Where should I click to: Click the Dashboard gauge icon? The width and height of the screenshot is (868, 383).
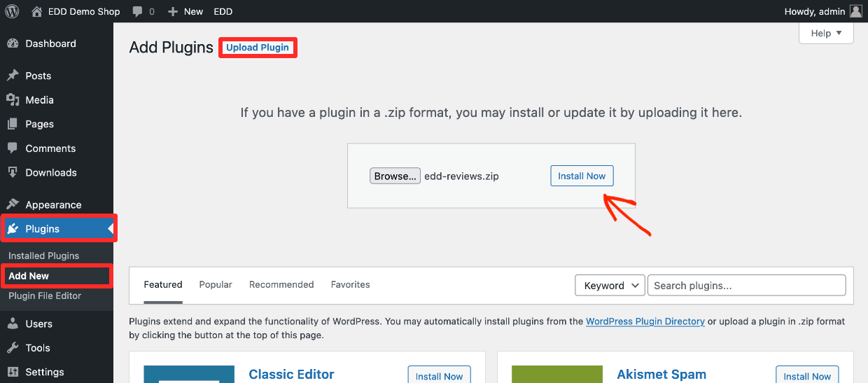(13, 43)
